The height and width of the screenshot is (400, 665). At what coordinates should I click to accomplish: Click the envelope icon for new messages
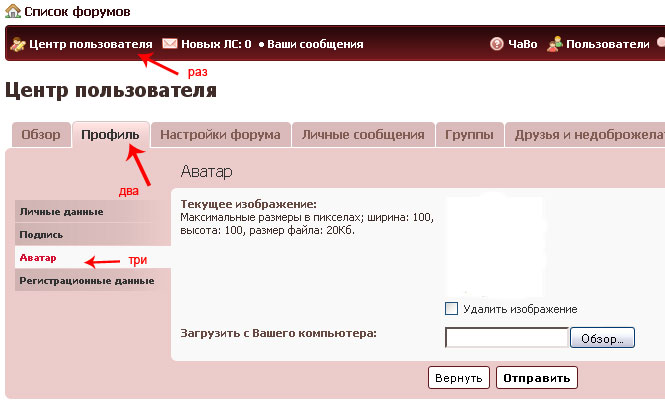(170, 44)
